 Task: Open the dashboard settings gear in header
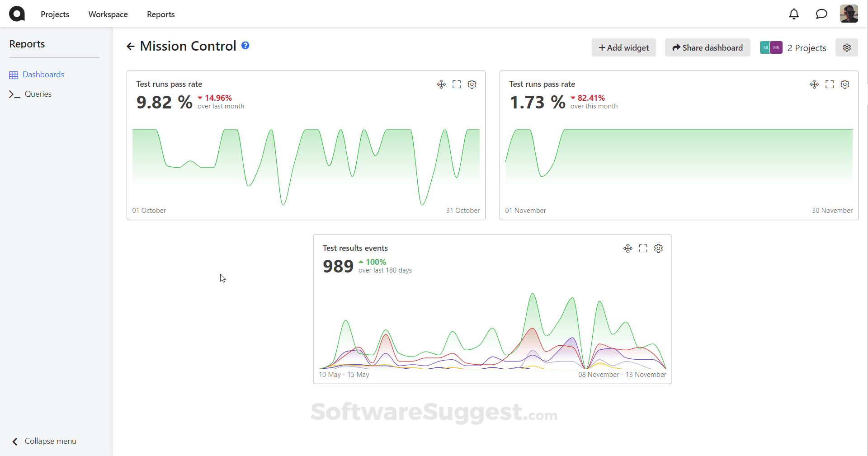847,47
